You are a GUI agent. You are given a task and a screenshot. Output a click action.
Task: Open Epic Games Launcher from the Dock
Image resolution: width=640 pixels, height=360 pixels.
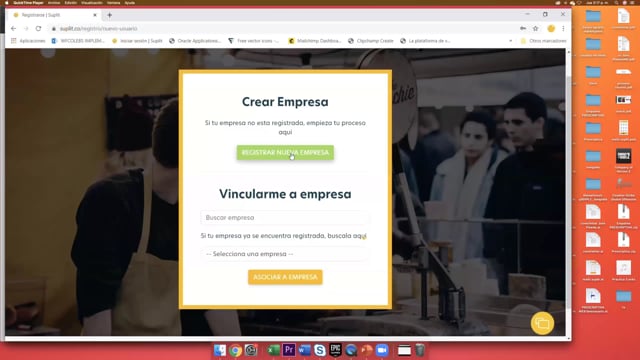pos(336,350)
